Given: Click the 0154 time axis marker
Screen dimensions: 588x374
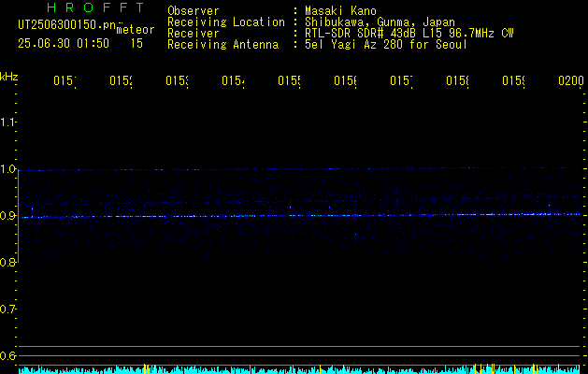Looking at the screenshot, I should pyautogui.click(x=233, y=80).
